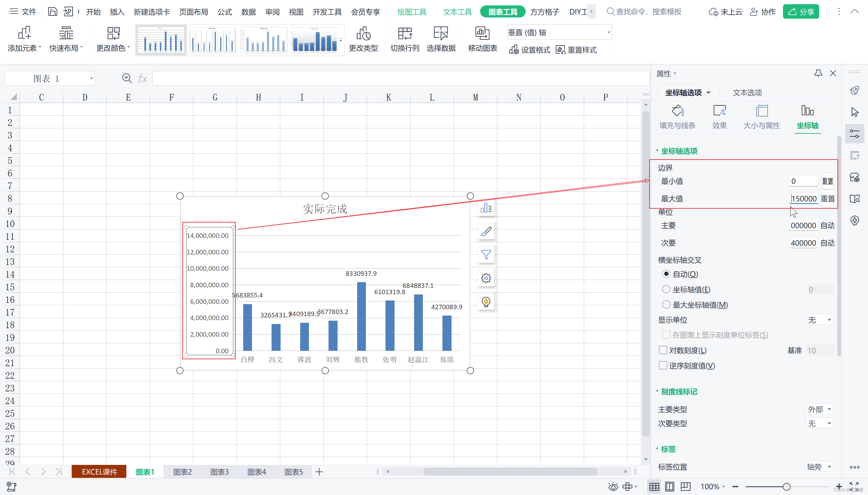Open the 次要类型 dropdown showing 无
The height and width of the screenshot is (495, 868).
[820, 423]
